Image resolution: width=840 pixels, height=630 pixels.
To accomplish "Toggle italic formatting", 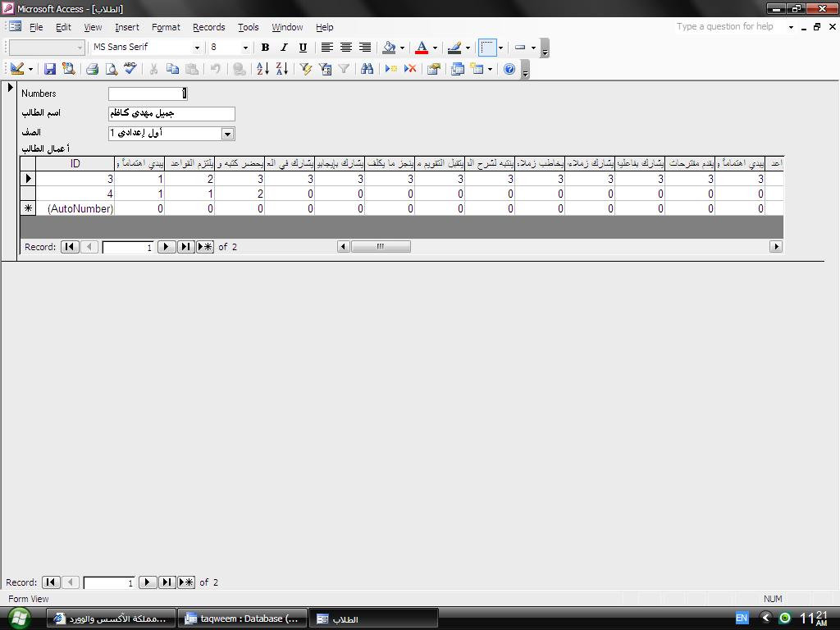I will pos(284,47).
